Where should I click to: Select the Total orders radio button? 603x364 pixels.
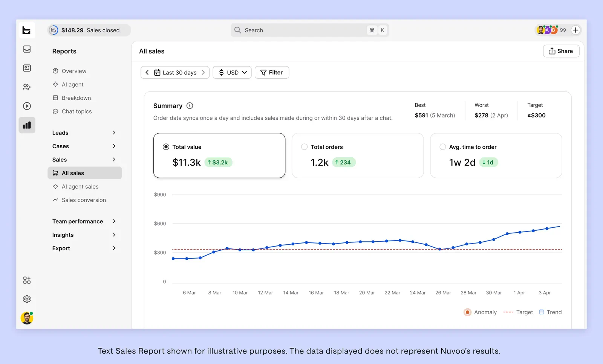tap(304, 147)
